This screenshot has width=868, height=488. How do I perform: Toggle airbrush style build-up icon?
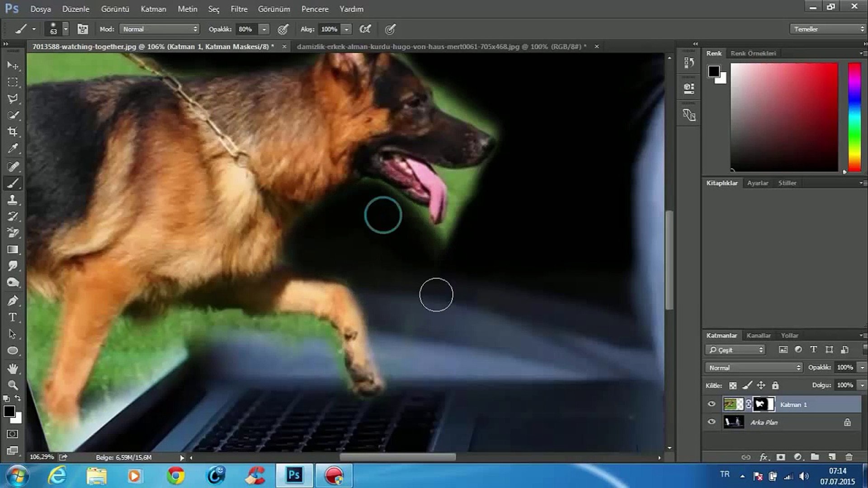pos(365,29)
